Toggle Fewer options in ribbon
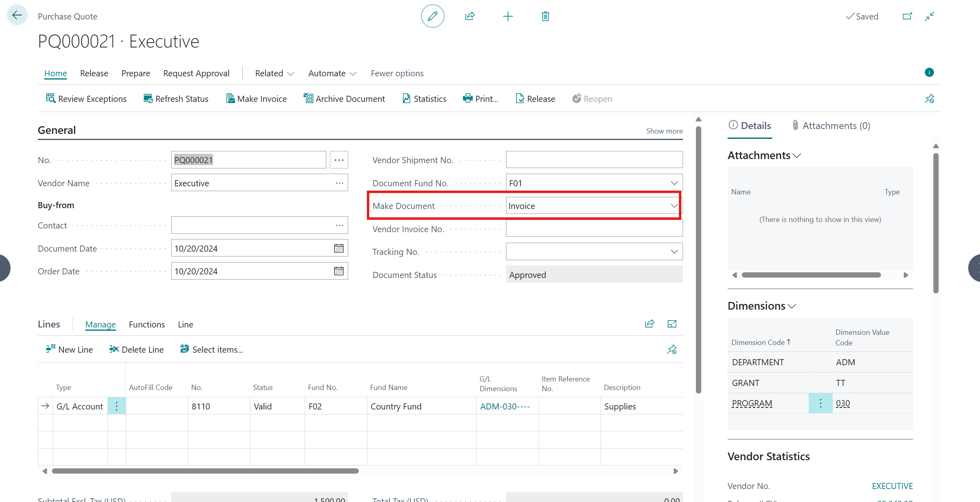Image resolution: width=980 pixels, height=502 pixels. click(x=397, y=73)
